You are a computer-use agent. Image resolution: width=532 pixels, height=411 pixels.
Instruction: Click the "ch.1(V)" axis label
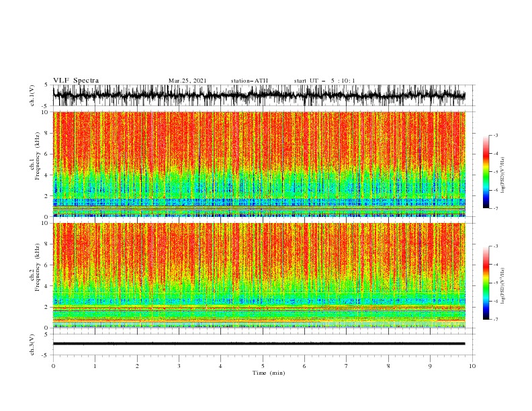click(x=32, y=95)
